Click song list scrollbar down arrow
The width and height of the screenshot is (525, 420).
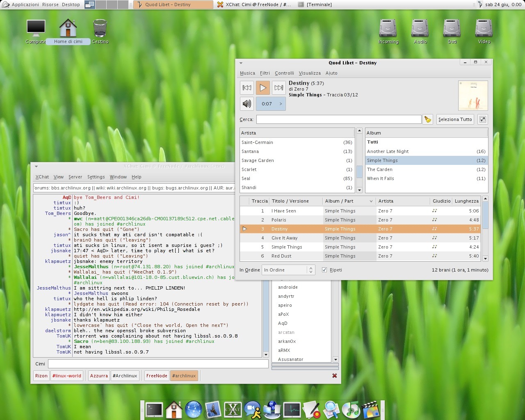pyautogui.click(x=486, y=258)
